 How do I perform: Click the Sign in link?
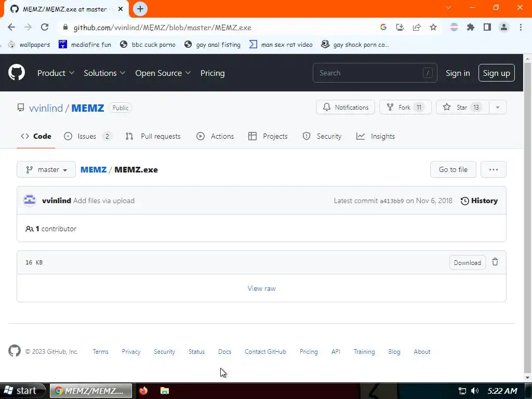pos(458,73)
